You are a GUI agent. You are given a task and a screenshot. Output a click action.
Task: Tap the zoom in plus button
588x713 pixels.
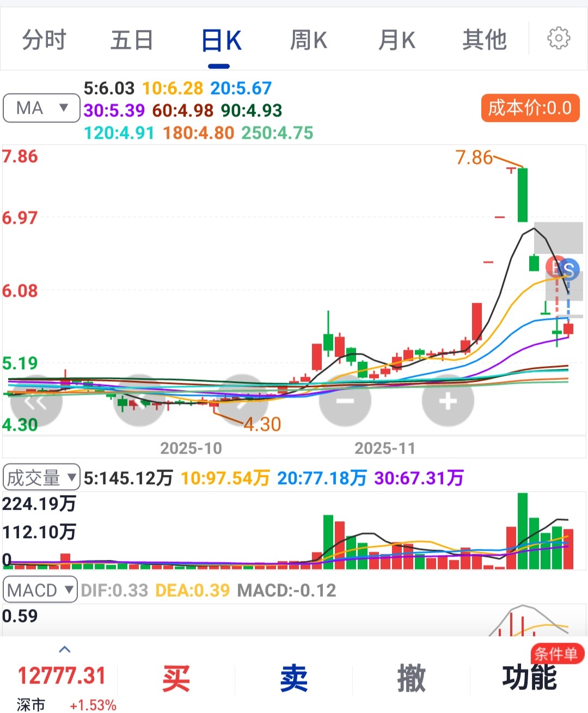coord(448,401)
